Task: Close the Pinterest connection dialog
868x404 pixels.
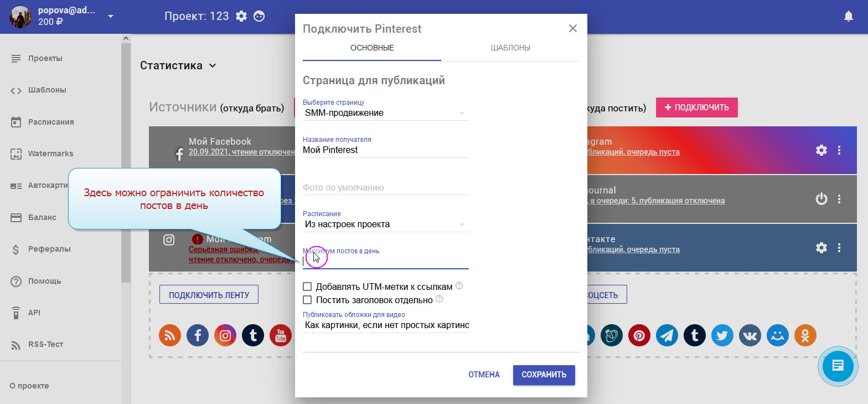Action: (573, 28)
